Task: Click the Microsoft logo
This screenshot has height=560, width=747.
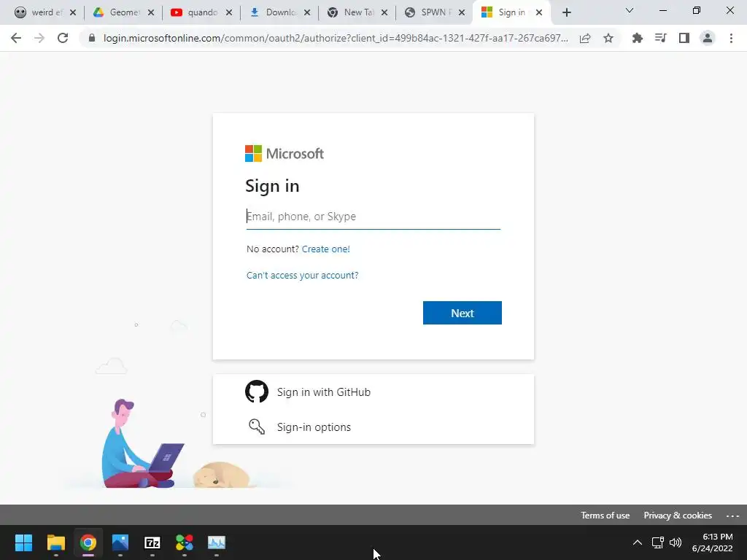Action: 285,153
